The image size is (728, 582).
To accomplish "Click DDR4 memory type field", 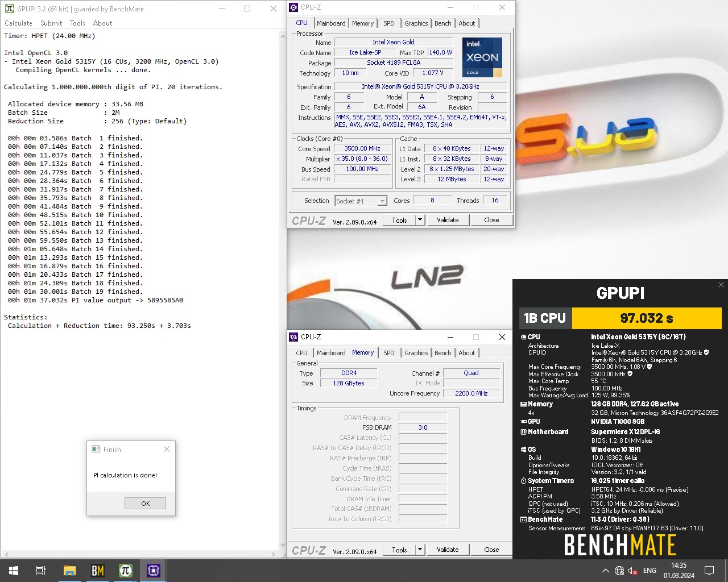I will 349,373.
